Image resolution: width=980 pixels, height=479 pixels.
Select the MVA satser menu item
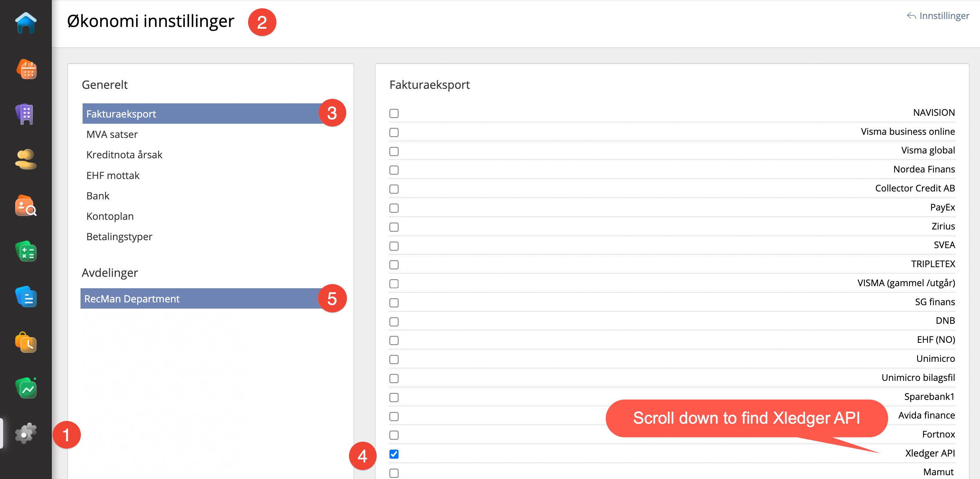(112, 134)
